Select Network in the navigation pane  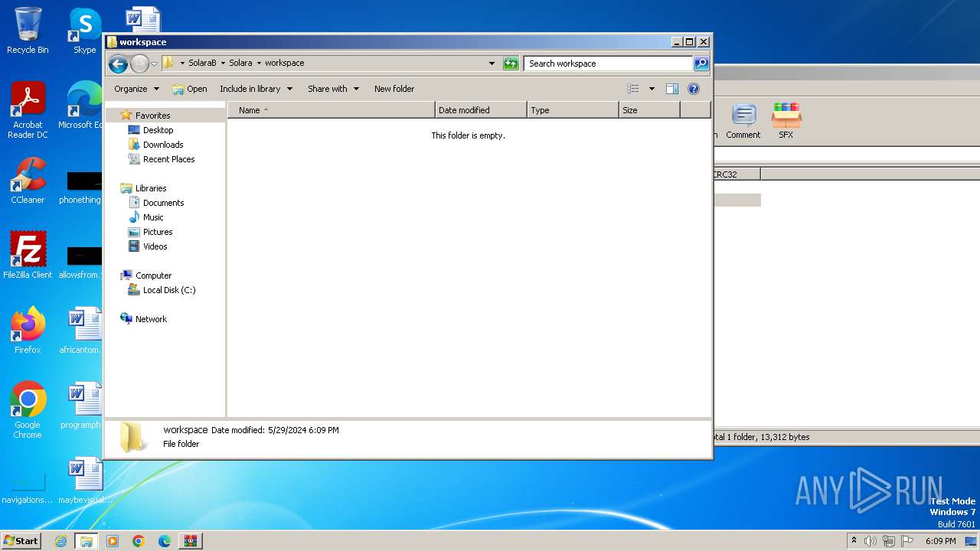pos(151,319)
